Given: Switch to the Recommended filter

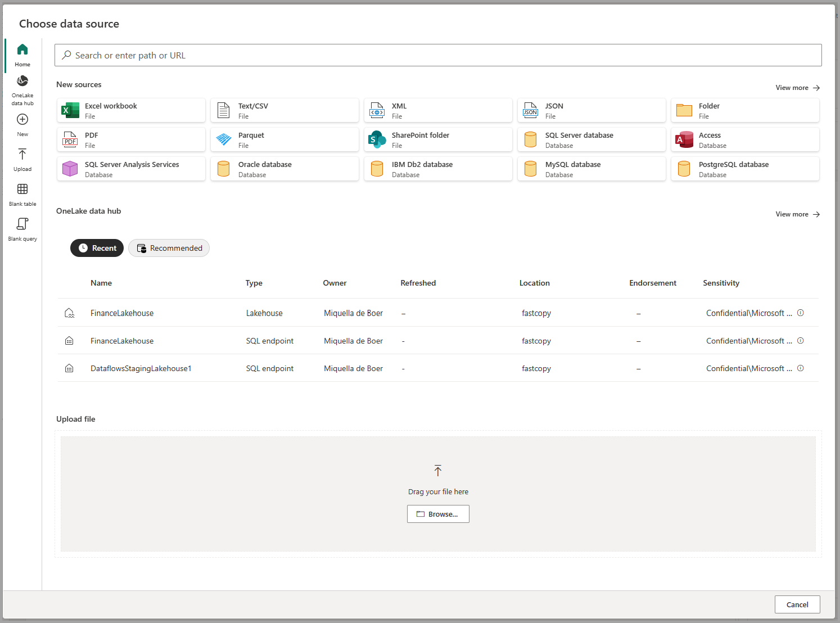Looking at the screenshot, I should tap(169, 248).
